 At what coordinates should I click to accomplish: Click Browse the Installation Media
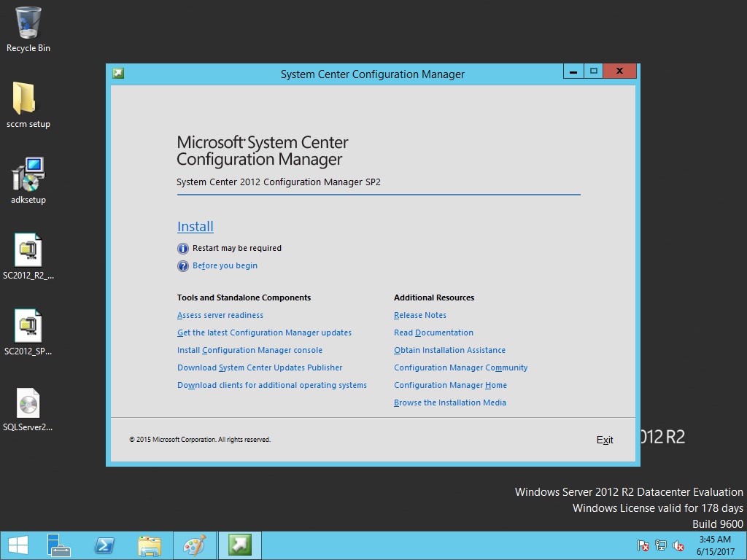(x=449, y=403)
